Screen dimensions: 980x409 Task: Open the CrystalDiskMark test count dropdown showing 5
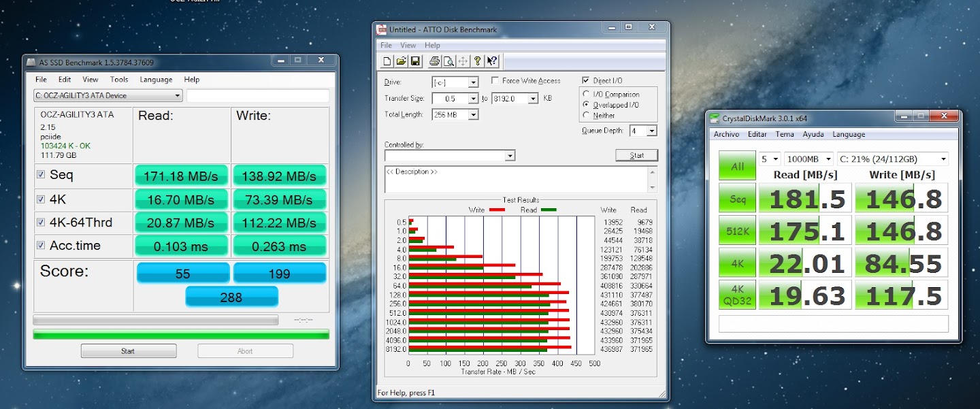tap(770, 159)
